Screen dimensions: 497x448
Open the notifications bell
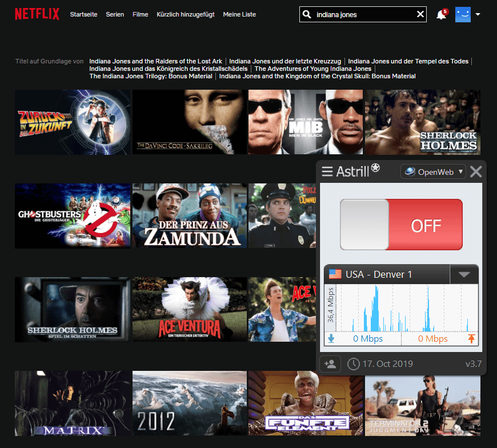pos(442,14)
